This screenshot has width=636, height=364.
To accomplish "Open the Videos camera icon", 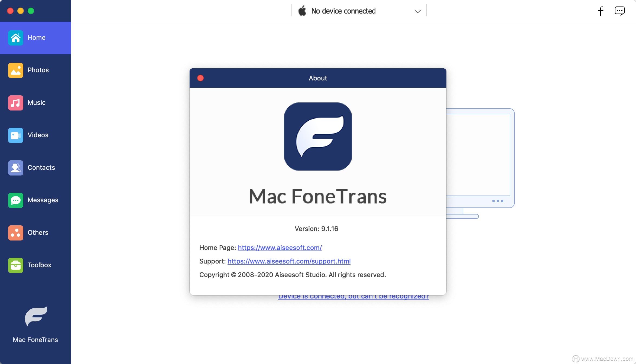I will 16,135.
